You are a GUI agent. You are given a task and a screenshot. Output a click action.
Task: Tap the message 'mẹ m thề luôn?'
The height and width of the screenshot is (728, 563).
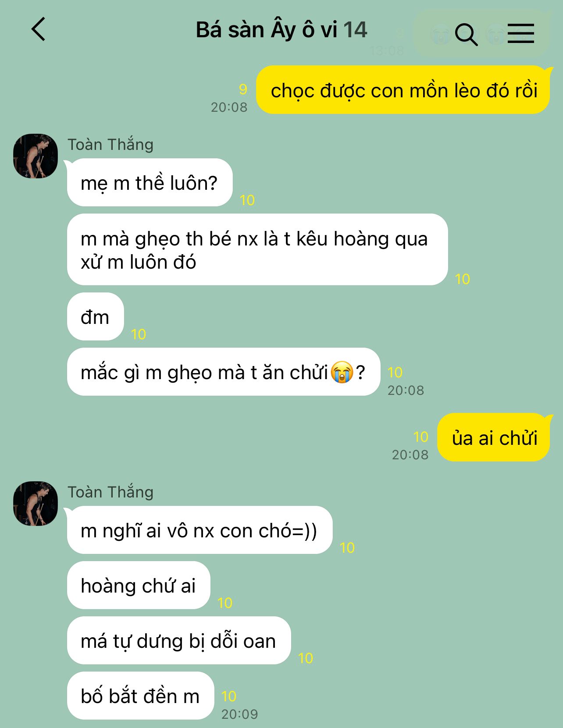pyautogui.click(x=150, y=182)
